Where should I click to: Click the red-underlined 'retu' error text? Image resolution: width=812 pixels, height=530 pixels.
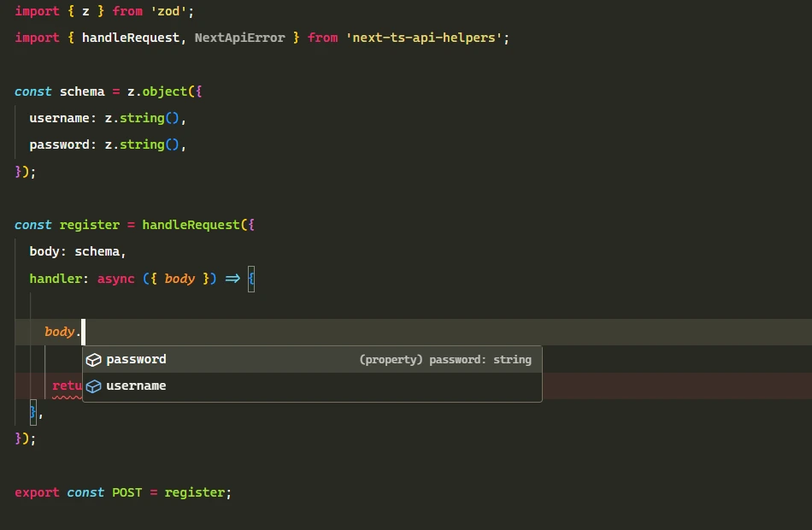click(x=67, y=386)
